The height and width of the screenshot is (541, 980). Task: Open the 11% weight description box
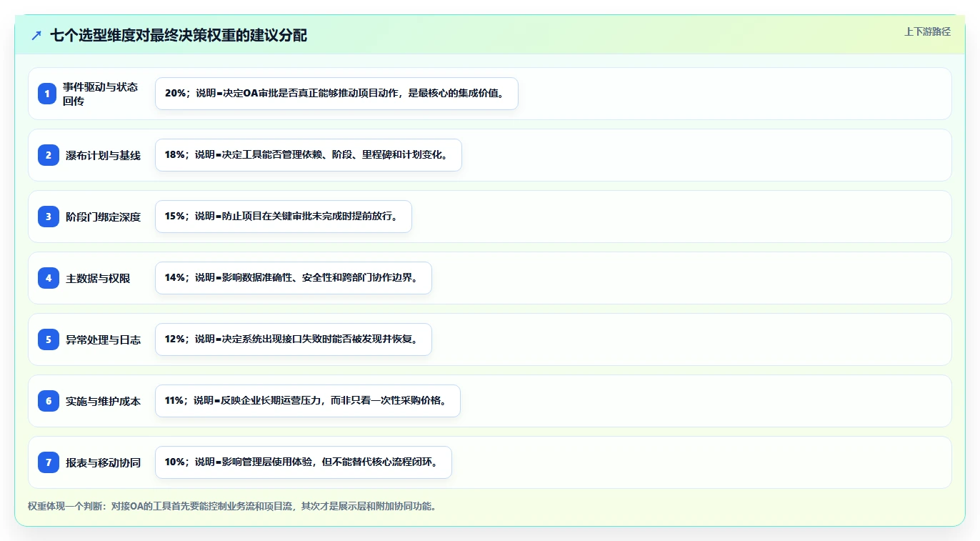(308, 401)
